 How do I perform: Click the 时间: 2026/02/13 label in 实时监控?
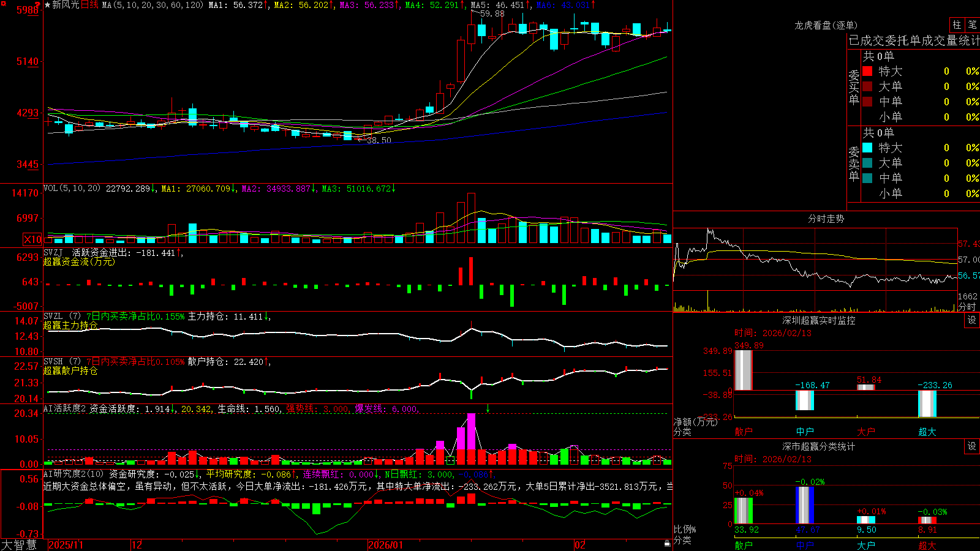(x=773, y=333)
